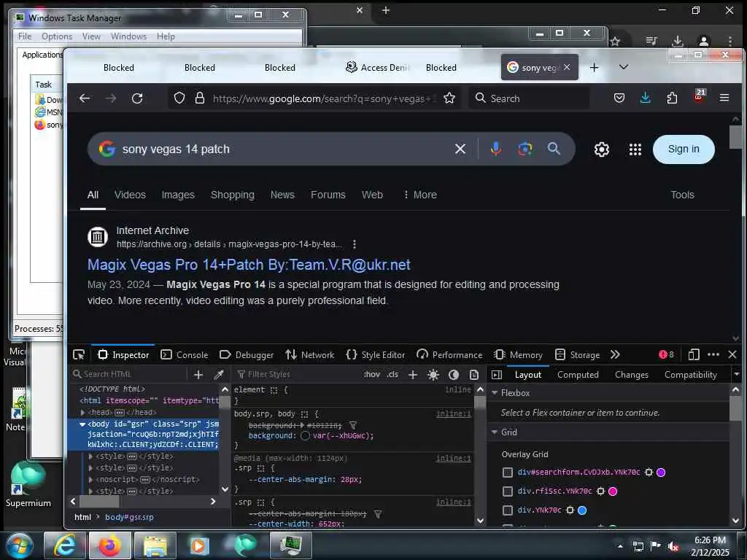Screen dimensions: 747x560
Task: Click the Sign in button
Action: [x=684, y=149]
